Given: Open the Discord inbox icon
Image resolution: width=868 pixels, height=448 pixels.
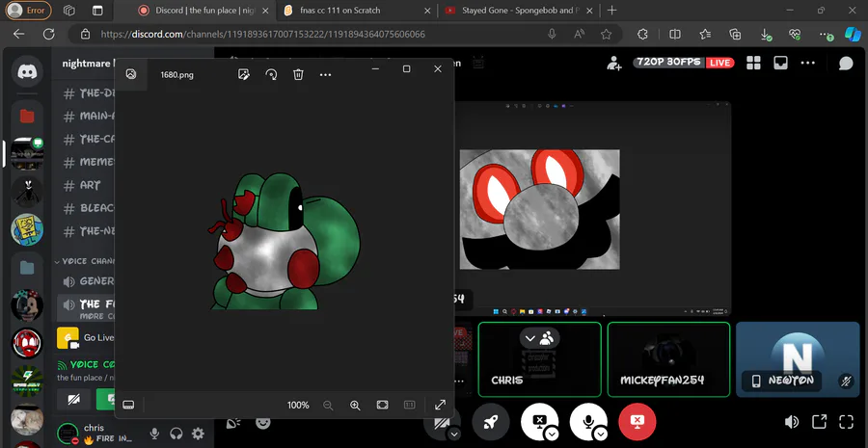Looking at the screenshot, I should (x=780, y=63).
